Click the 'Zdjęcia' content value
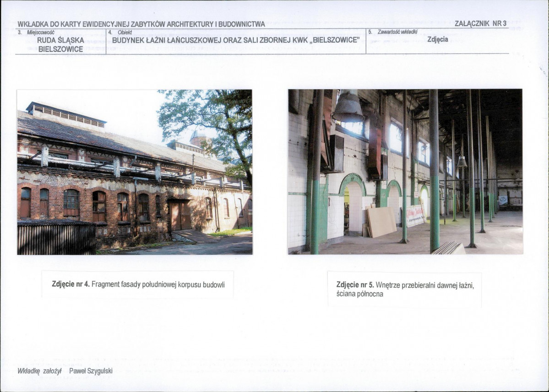 tap(438, 39)
